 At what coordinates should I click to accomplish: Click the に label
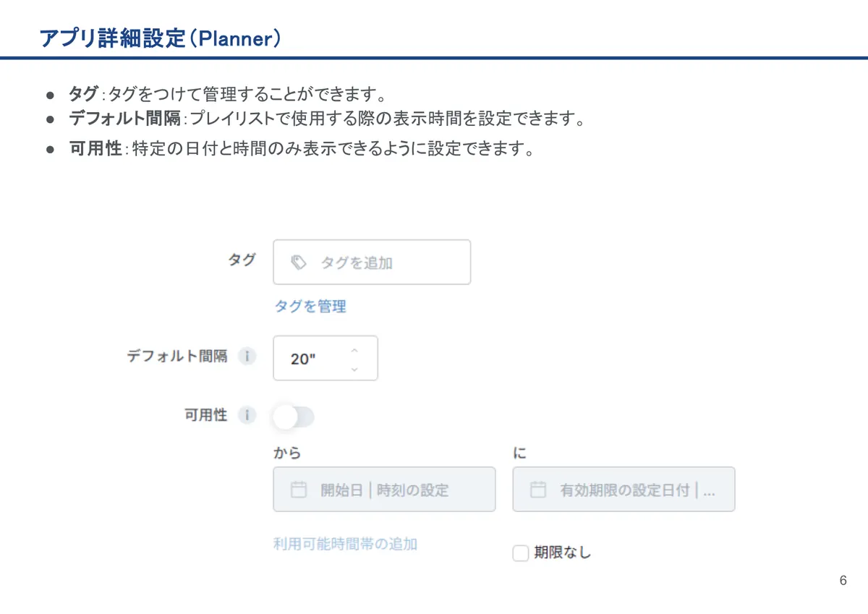pos(520,453)
